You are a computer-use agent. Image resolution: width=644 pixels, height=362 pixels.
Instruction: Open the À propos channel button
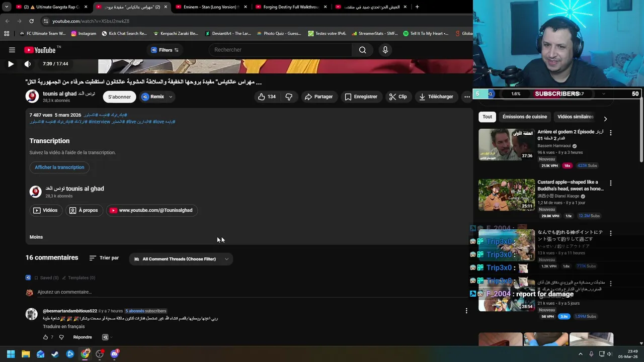coord(84,210)
